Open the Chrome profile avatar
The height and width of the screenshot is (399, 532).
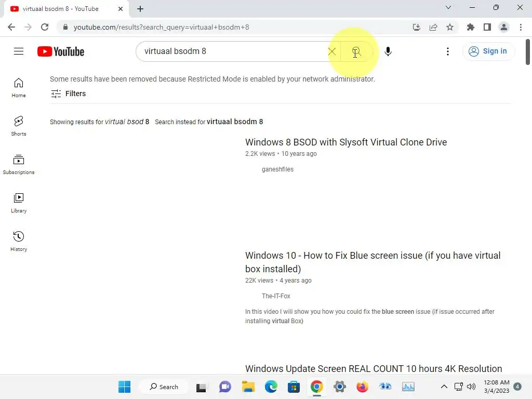click(x=504, y=27)
